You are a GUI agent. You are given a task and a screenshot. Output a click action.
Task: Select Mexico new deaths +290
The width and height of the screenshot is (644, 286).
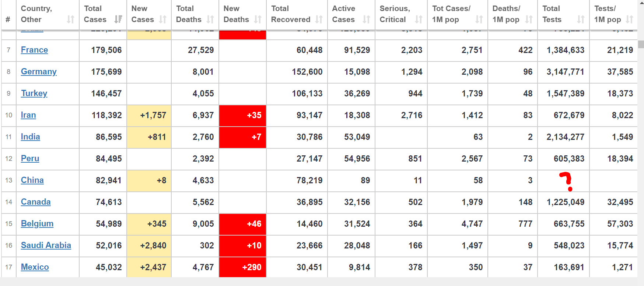click(x=252, y=267)
